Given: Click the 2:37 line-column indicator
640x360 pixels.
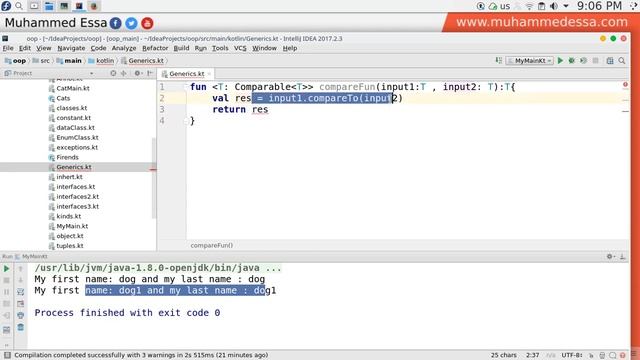Looking at the screenshot, I should click(532, 355).
